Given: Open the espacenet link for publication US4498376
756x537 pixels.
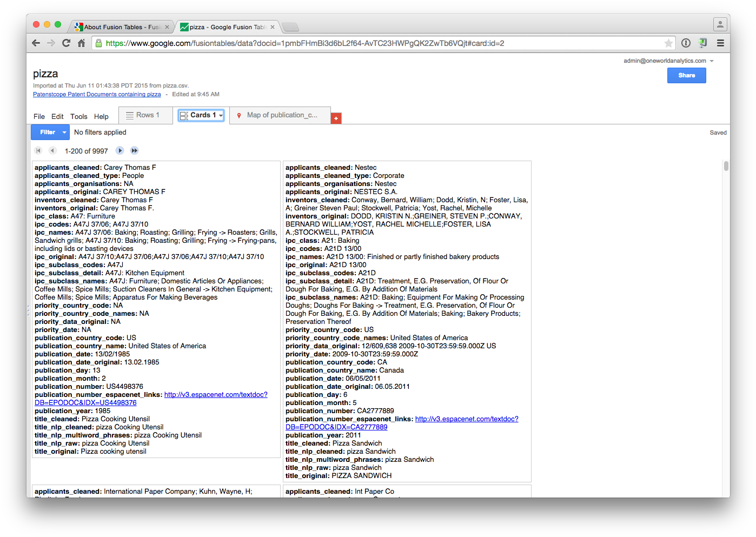Looking at the screenshot, I should click(216, 394).
